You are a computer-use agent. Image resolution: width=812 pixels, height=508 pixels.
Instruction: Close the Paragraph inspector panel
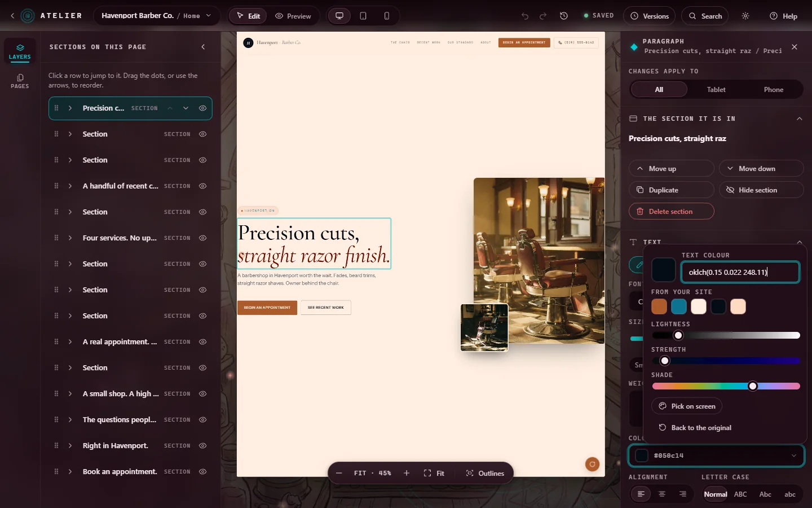[x=795, y=47]
